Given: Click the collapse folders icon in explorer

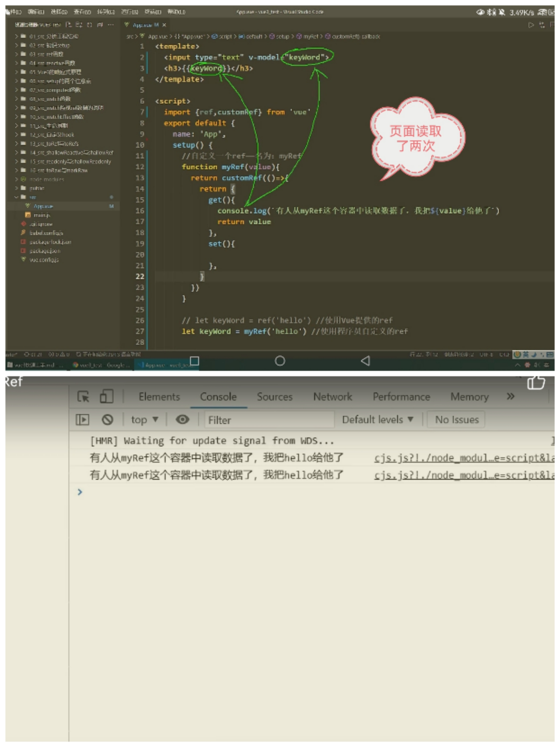Looking at the screenshot, I should pos(100,25).
